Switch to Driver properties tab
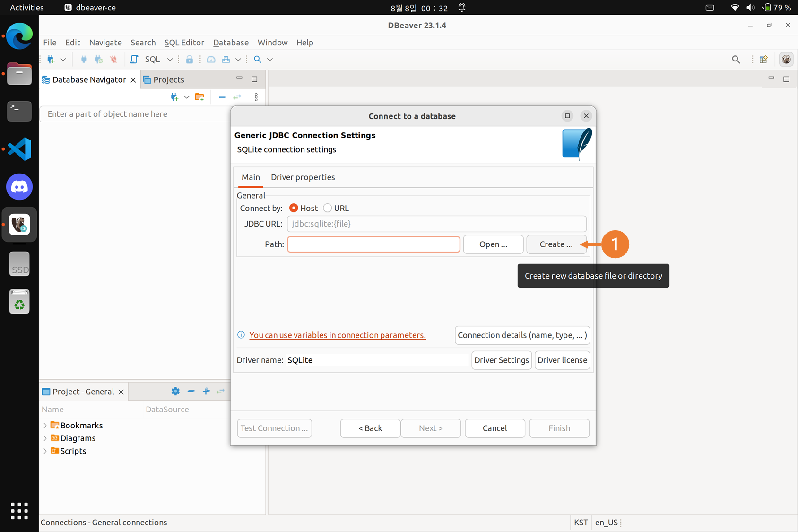 303,177
